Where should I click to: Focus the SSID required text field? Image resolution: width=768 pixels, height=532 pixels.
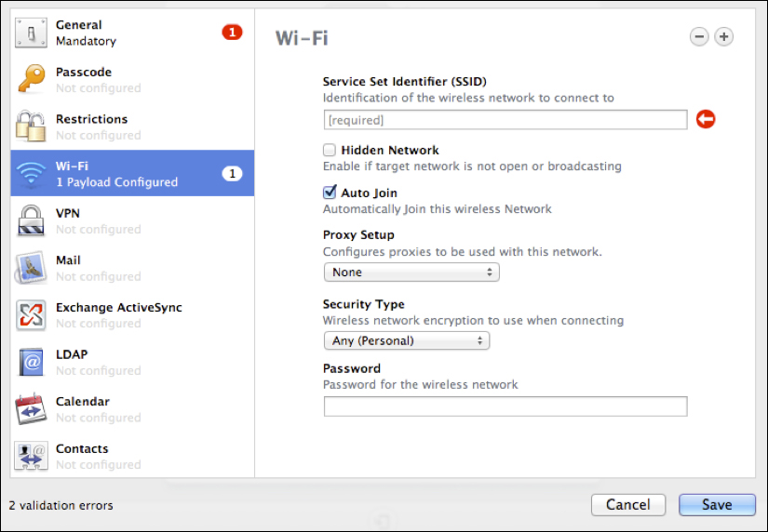click(505, 120)
